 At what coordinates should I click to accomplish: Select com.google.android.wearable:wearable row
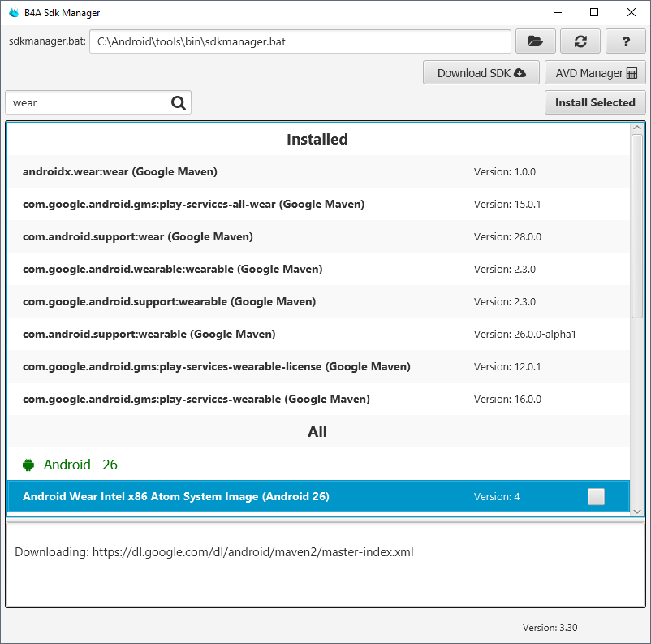[318, 269]
